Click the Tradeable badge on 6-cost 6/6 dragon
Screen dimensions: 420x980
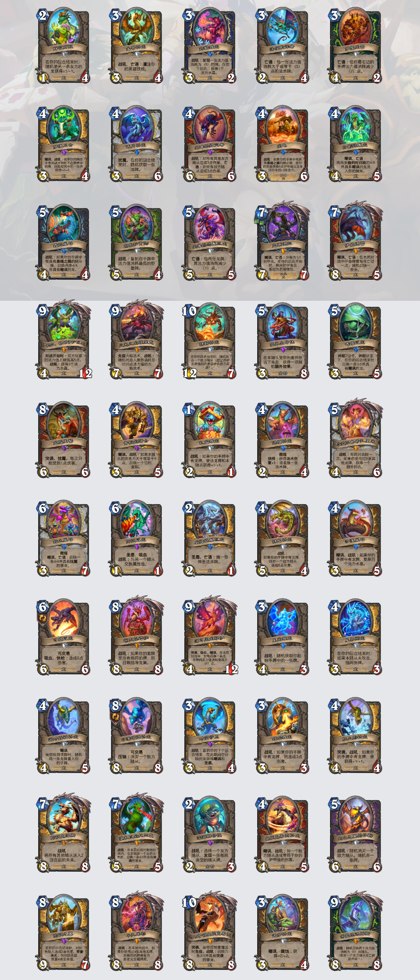pyautogui.click(x=42, y=618)
